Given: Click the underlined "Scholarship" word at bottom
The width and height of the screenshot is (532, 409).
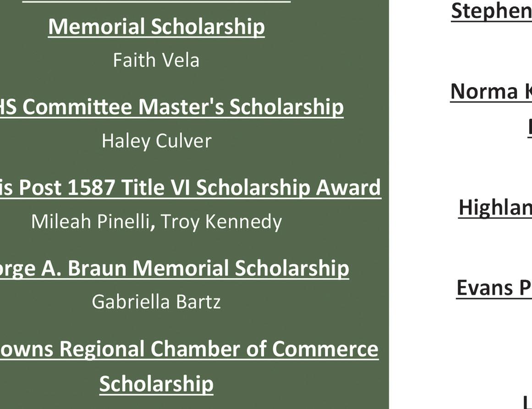Looking at the screenshot, I should coord(156,383).
